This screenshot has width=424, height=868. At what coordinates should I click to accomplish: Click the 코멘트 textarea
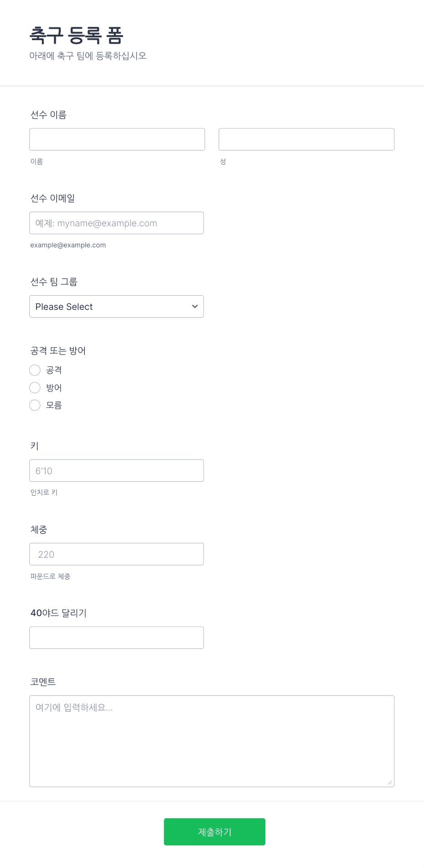[212, 741]
